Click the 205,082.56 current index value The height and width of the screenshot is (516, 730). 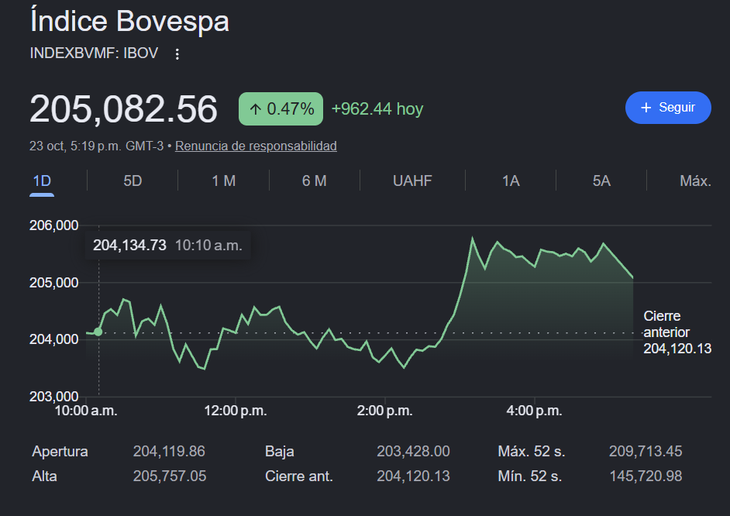coord(123,109)
